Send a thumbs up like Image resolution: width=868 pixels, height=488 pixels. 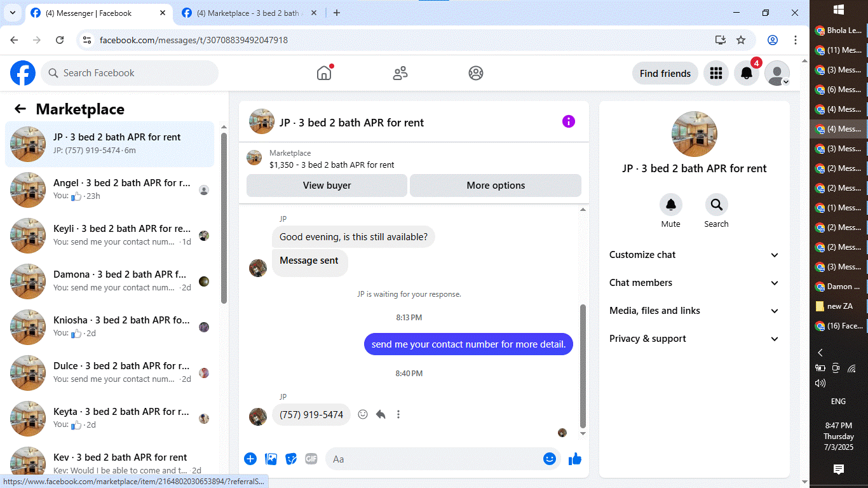pyautogui.click(x=575, y=459)
